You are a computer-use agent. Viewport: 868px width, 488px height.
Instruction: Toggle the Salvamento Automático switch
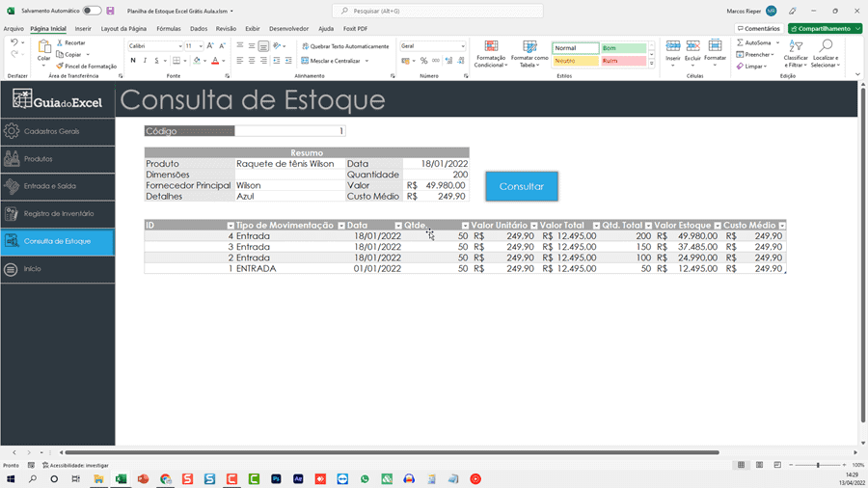(92, 11)
